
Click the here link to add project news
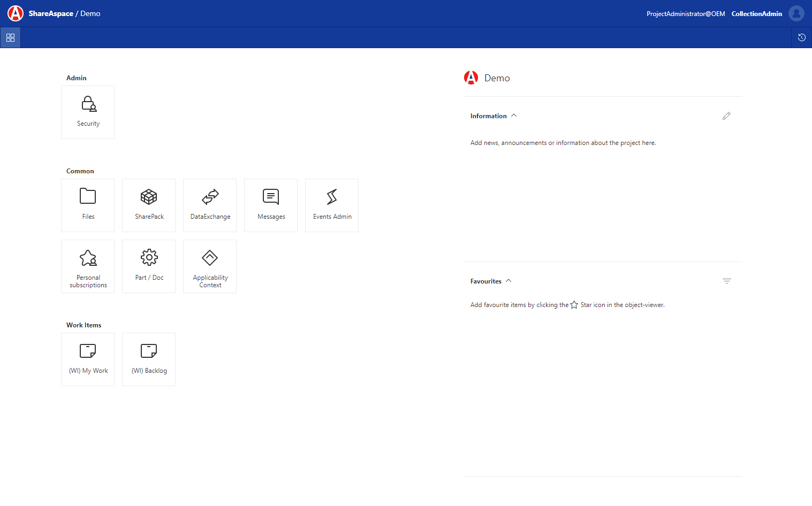pyautogui.click(x=648, y=142)
